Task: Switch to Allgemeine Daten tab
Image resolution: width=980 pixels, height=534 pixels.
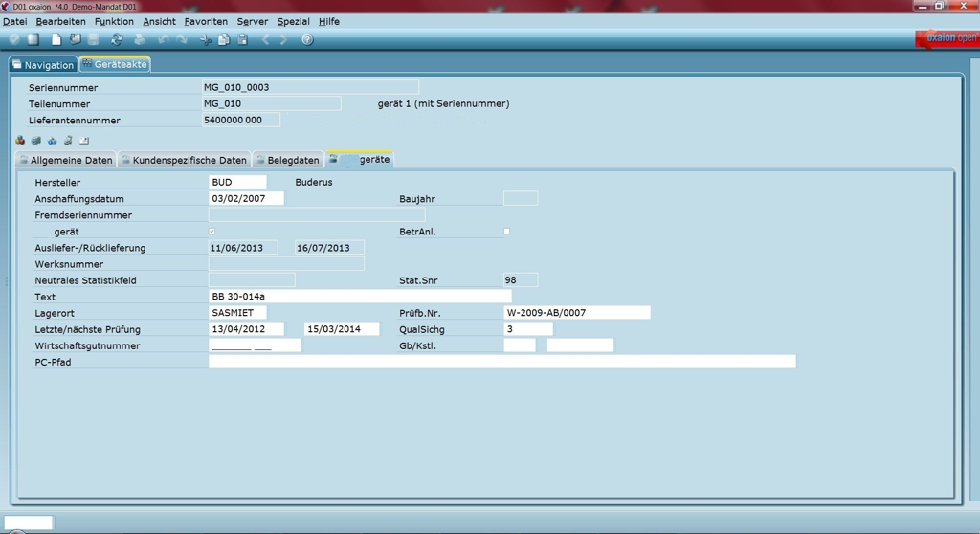Action: 66,160
